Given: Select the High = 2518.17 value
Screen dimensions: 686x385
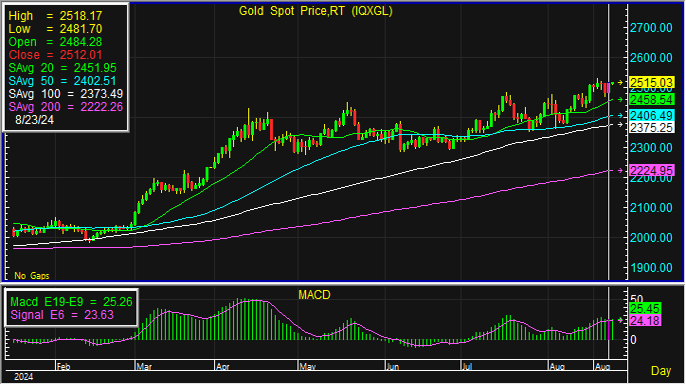Looking at the screenshot, I should coord(55,16).
